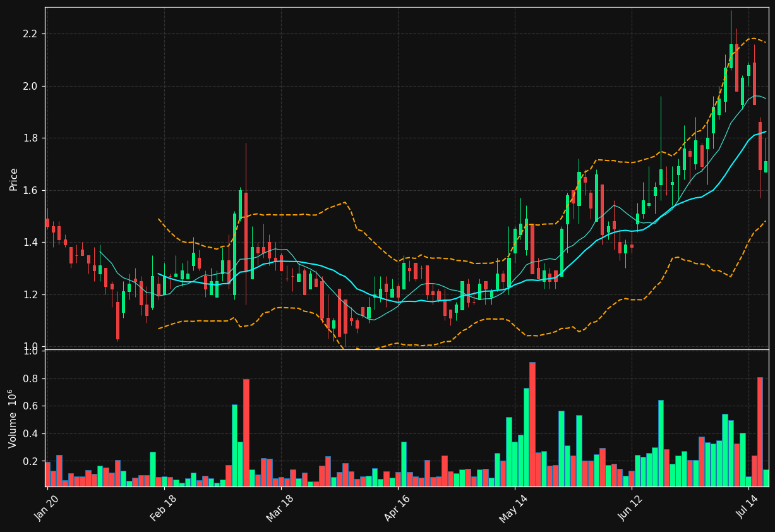Click the 'Apr 16' date label

(397, 508)
